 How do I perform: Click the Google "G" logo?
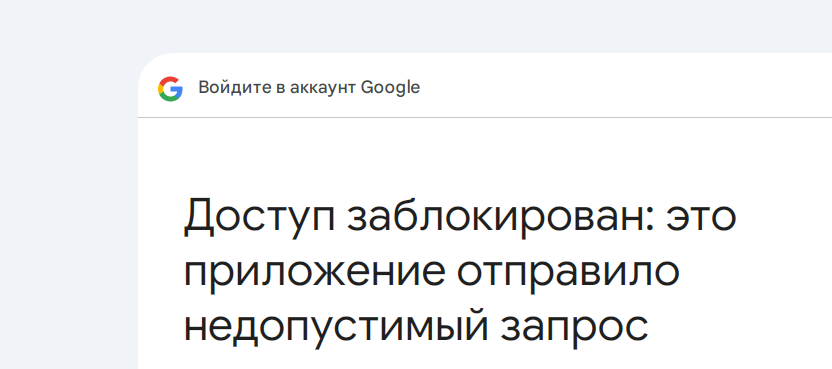coord(170,89)
